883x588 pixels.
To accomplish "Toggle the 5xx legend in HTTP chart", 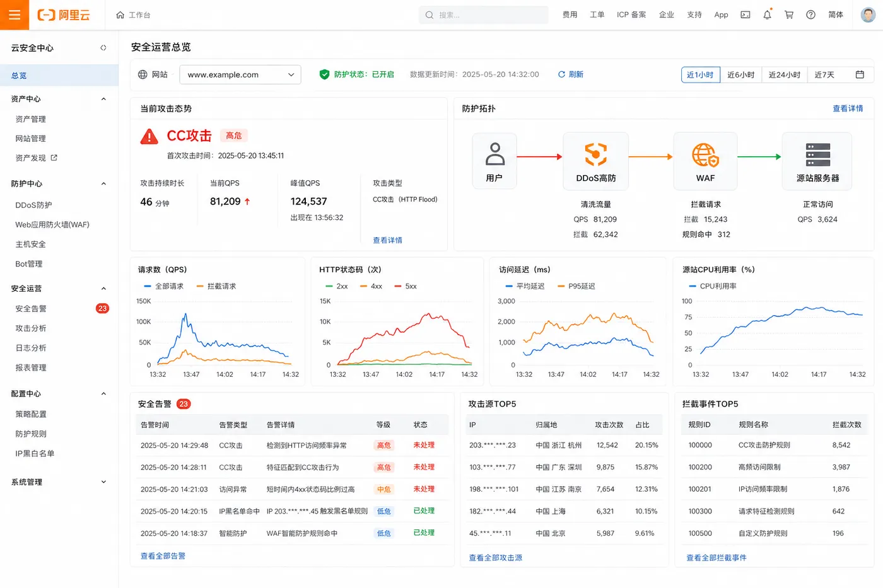I will pos(406,286).
